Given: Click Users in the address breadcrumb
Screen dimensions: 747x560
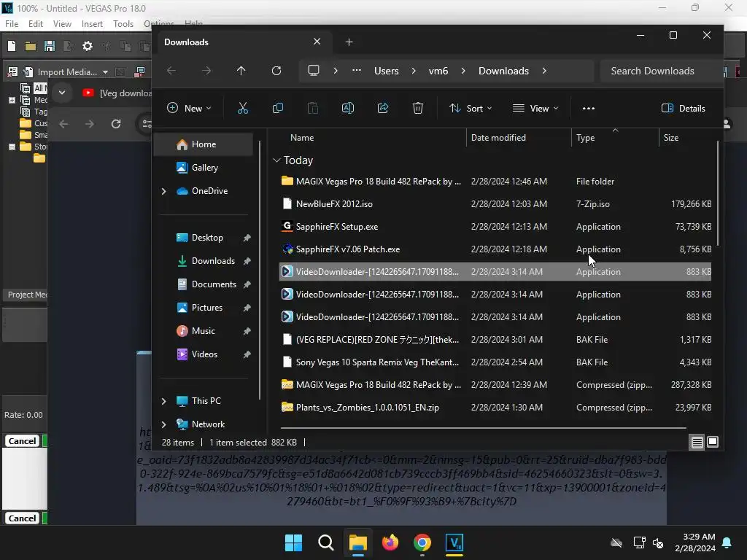Looking at the screenshot, I should click(387, 71).
